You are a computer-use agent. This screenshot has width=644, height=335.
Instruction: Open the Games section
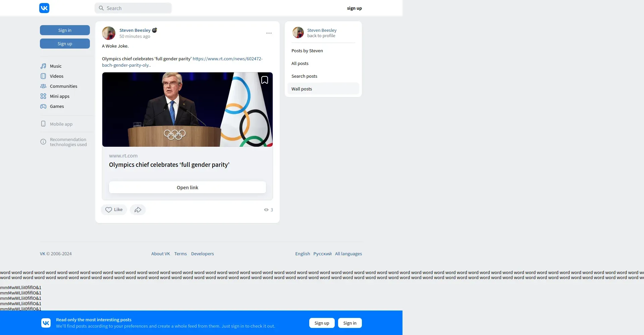(57, 106)
